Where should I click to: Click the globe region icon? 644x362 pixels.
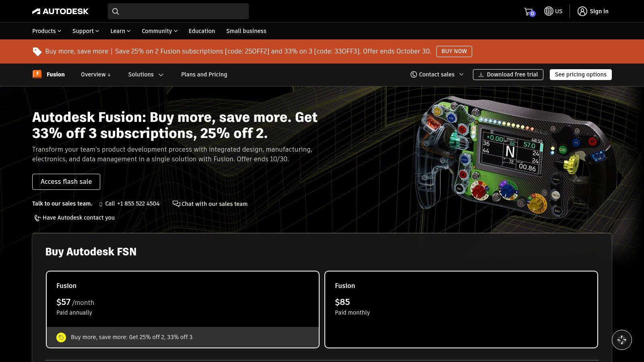tap(548, 11)
